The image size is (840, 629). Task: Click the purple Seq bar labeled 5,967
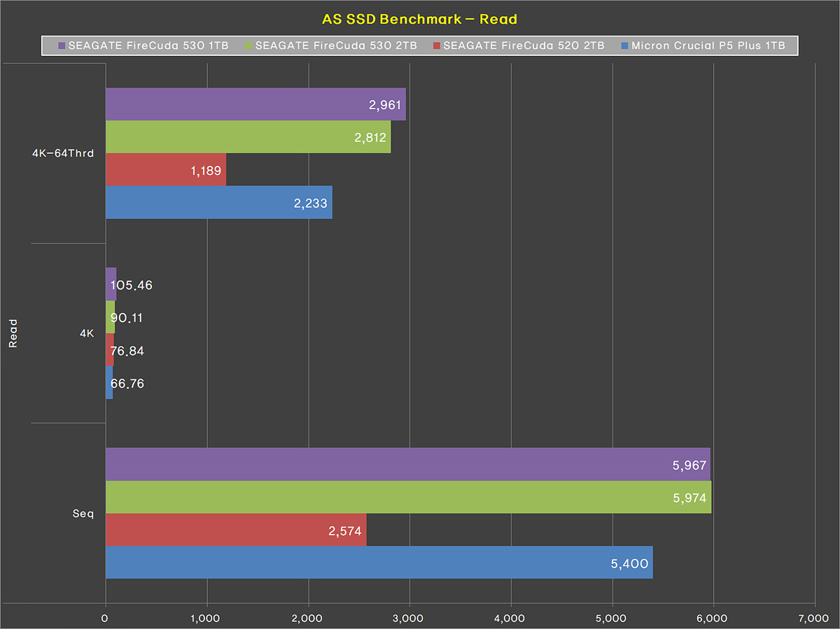point(408,464)
